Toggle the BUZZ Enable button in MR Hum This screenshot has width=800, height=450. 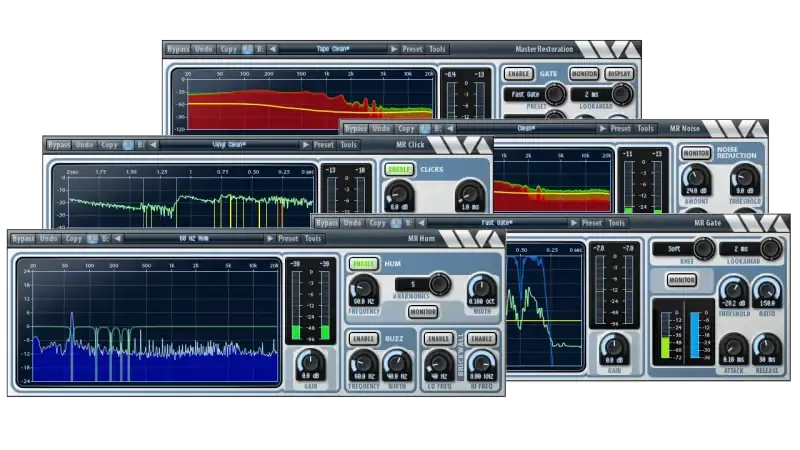coord(364,339)
